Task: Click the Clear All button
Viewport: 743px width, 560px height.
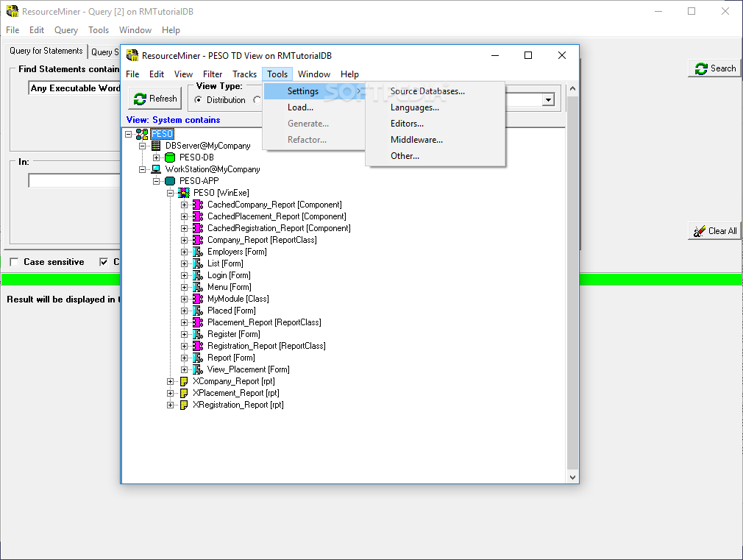Action: (714, 231)
